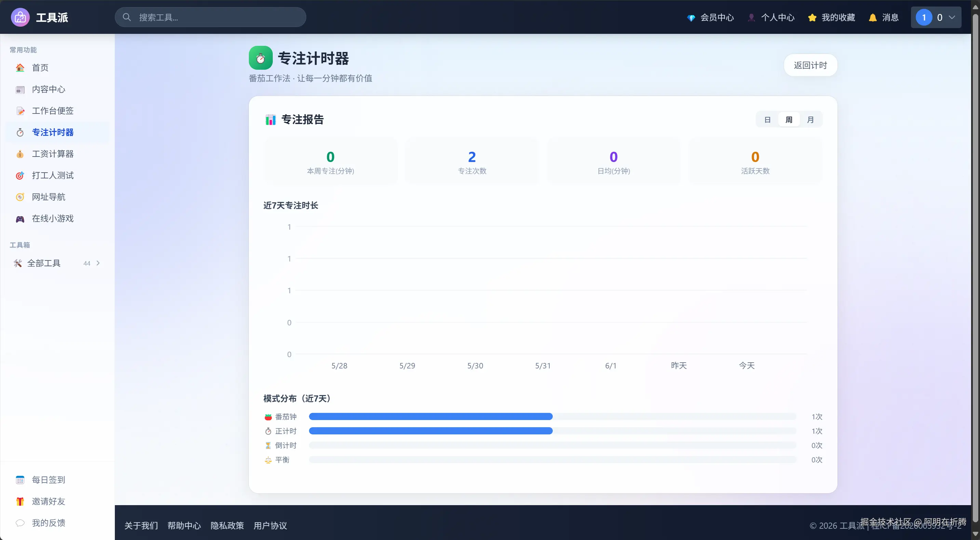The width and height of the screenshot is (980, 540).
Task: Click the 倒计时 distribution bar
Action: coord(552,446)
